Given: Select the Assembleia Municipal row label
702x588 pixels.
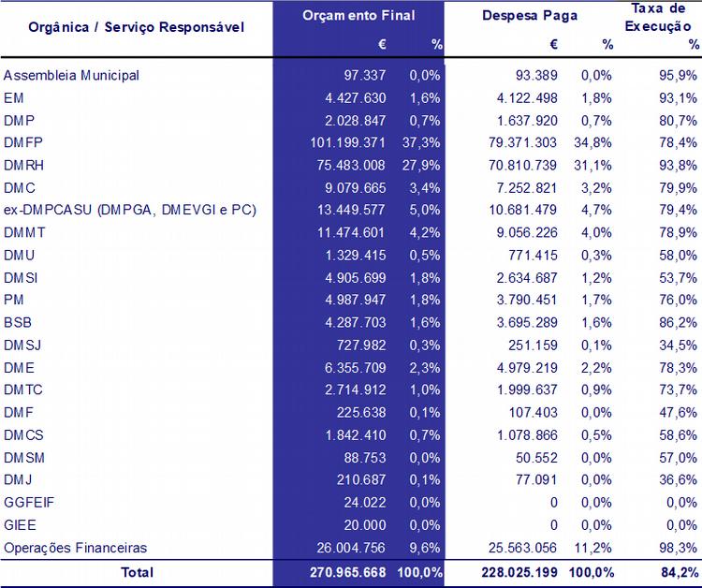Looking at the screenshot, I should click(x=72, y=75).
